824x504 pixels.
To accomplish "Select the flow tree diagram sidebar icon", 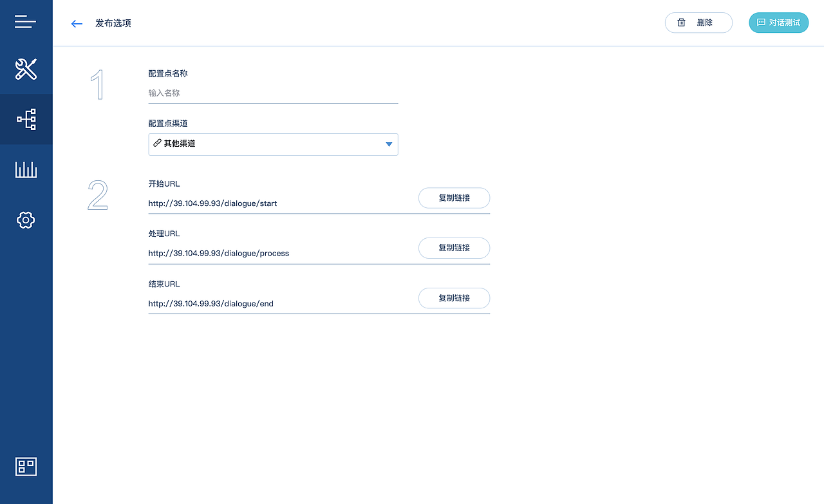I will (x=26, y=119).
